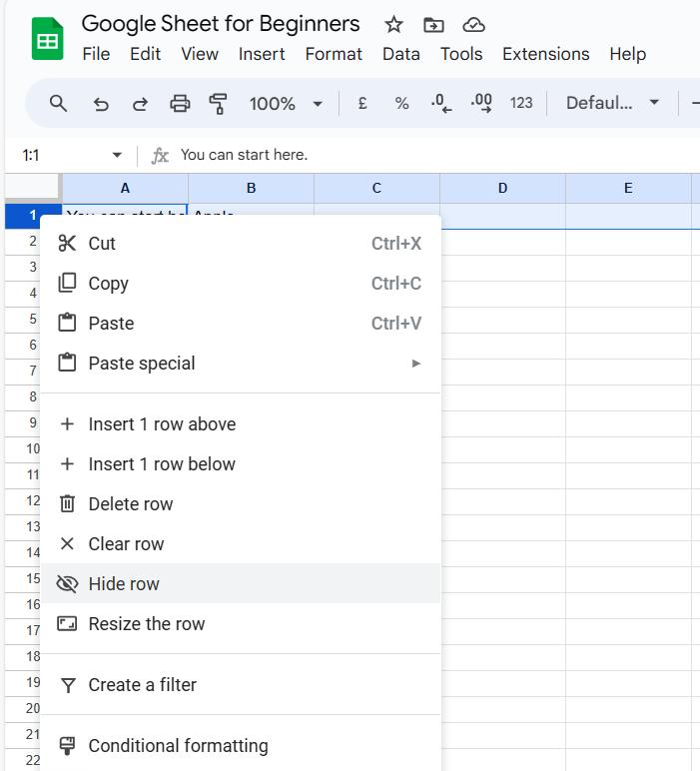Open the 123 more formats button
The height and width of the screenshot is (771, 700).
pos(521,103)
